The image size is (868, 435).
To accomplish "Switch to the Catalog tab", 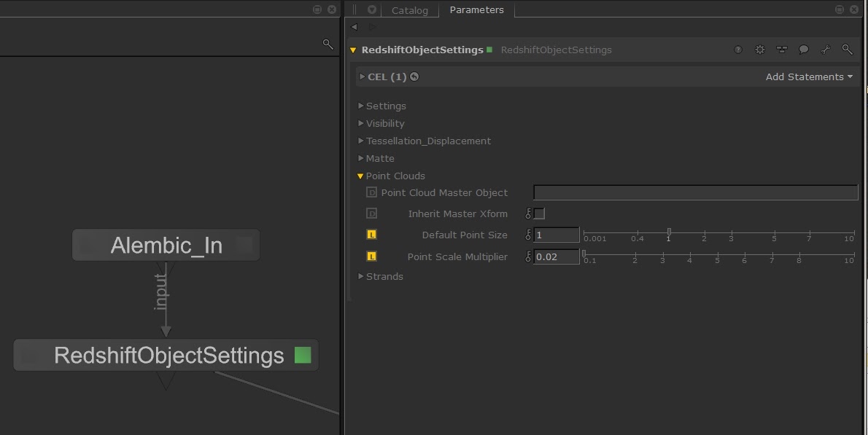I will pyautogui.click(x=409, y=10).
